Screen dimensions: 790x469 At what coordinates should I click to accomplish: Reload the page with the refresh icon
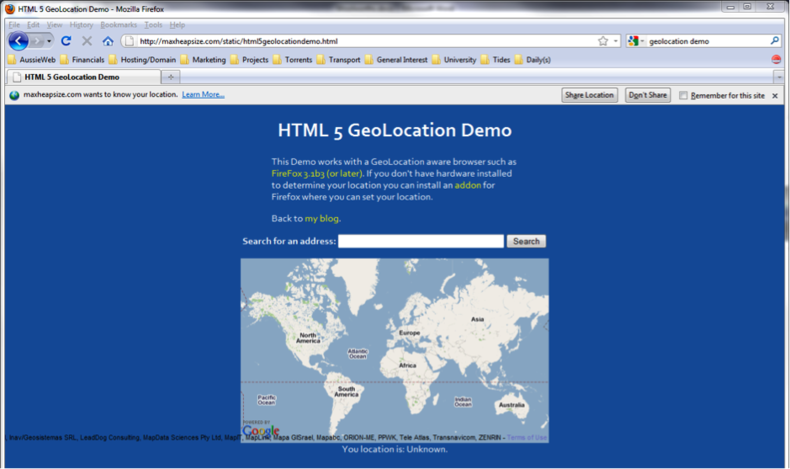point(66,41)
